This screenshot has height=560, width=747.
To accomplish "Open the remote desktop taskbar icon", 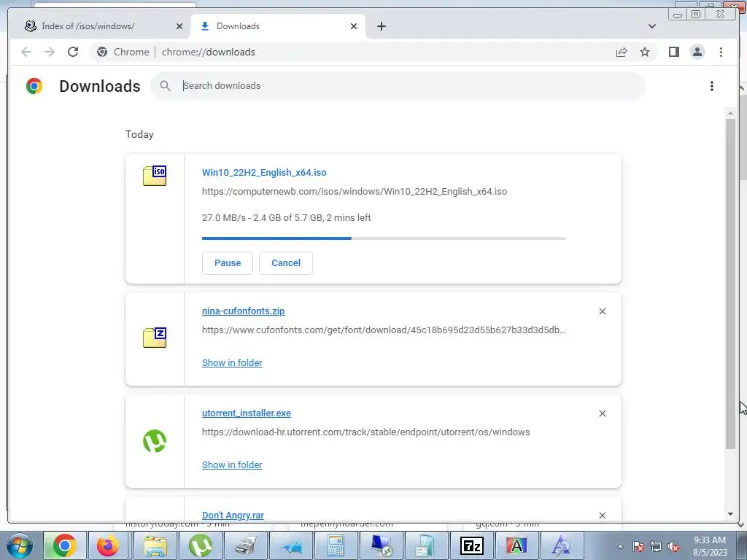I will pyautogui.click(x=382, y=545).
